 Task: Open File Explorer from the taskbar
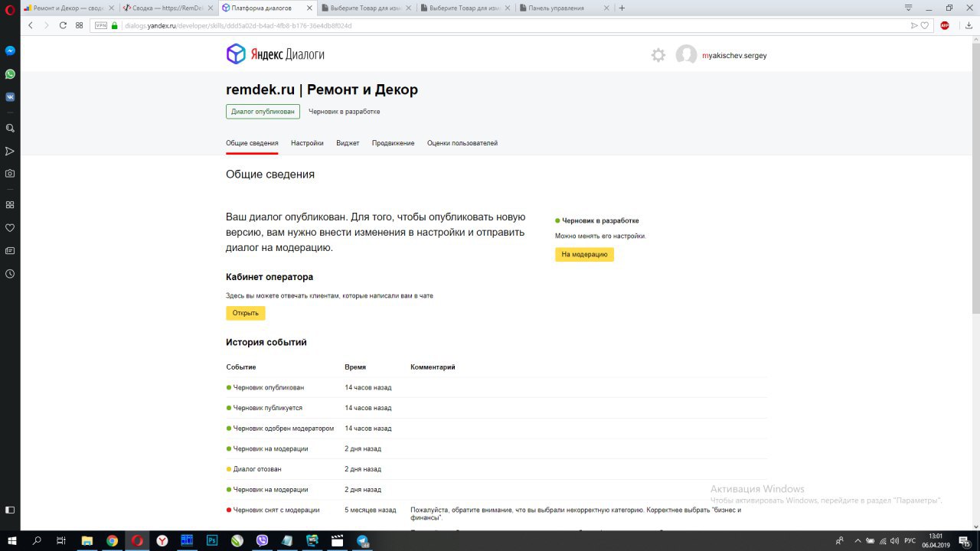click(87, 541)
